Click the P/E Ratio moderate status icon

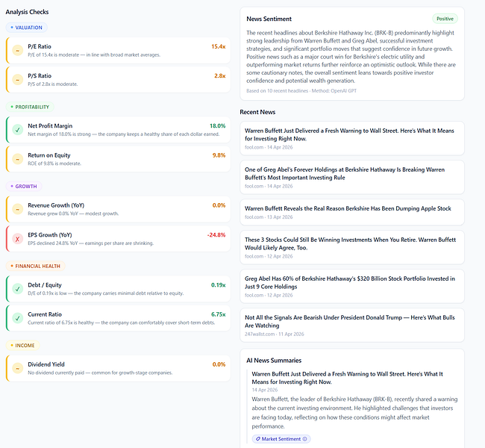click(x=18, y=51)
